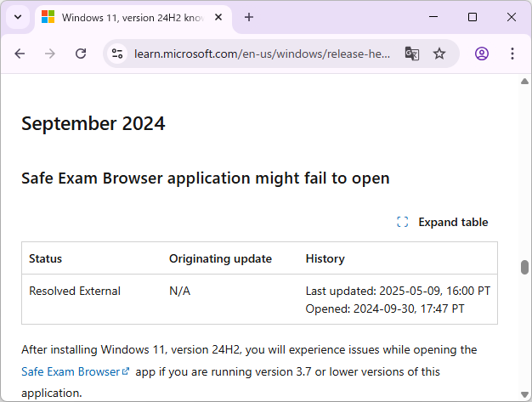
Task: Open the Safe Exam Browser link
Action: [x=76, y=371]
